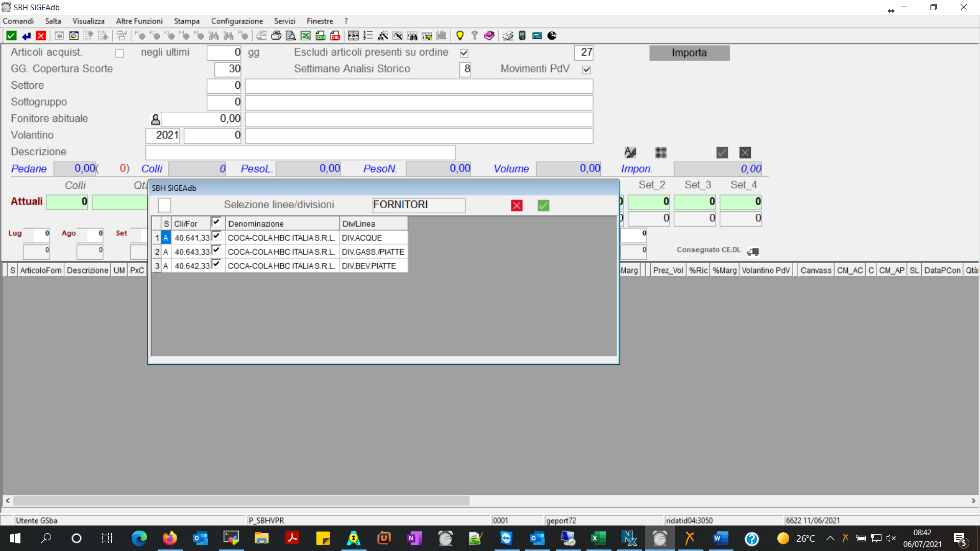Open the Altre Funzioni menu

pos(139,21)
